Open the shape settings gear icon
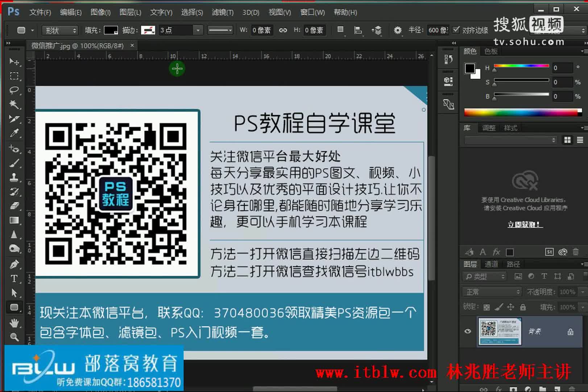This screenshot has width=588, height=392. 398,30
